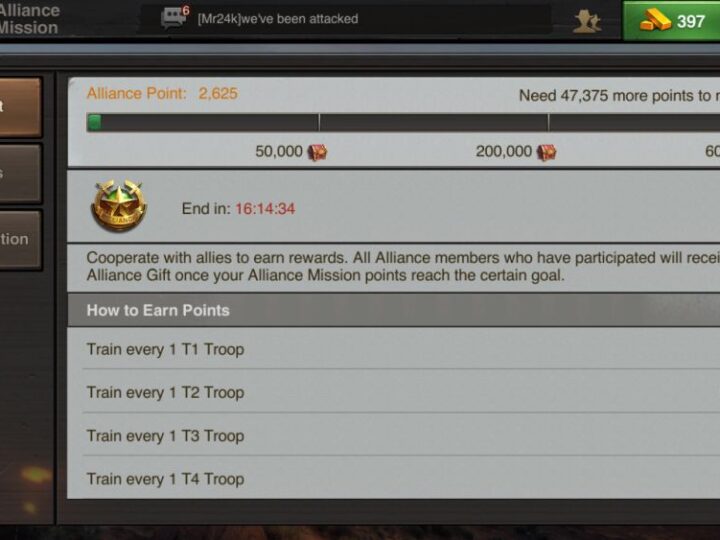Select 'Train every 1 T2 Troop' row
The image size is (720, 540).
(x=394, y=392)
